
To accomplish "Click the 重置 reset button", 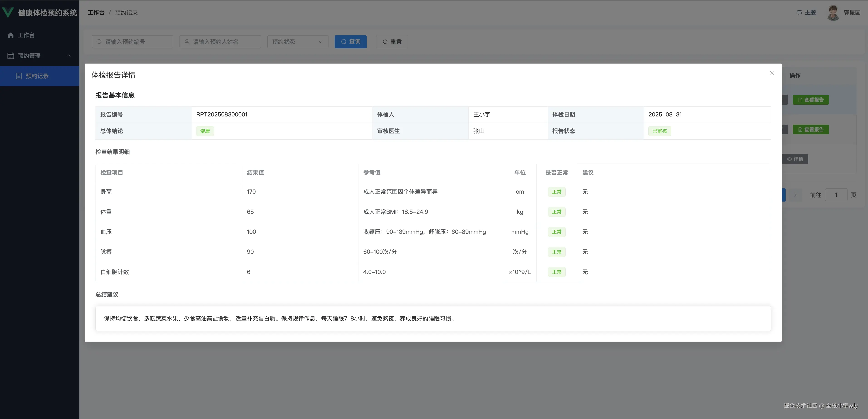I will 392,42.
